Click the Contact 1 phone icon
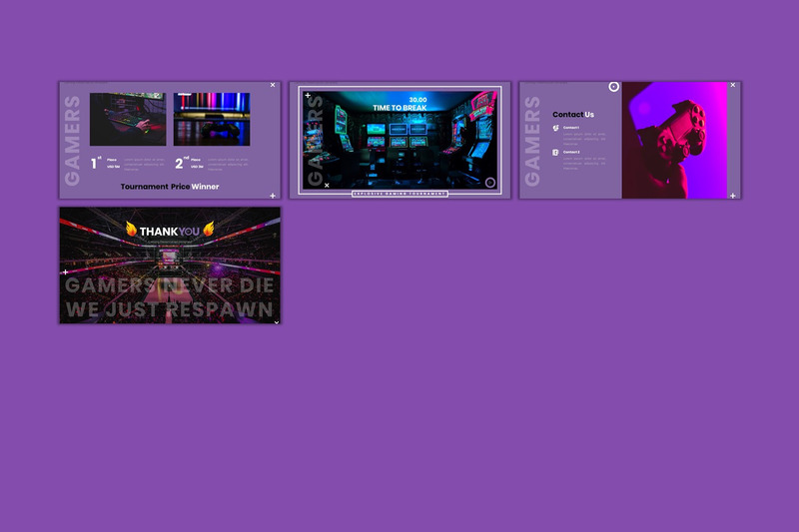 coord(556,129)
